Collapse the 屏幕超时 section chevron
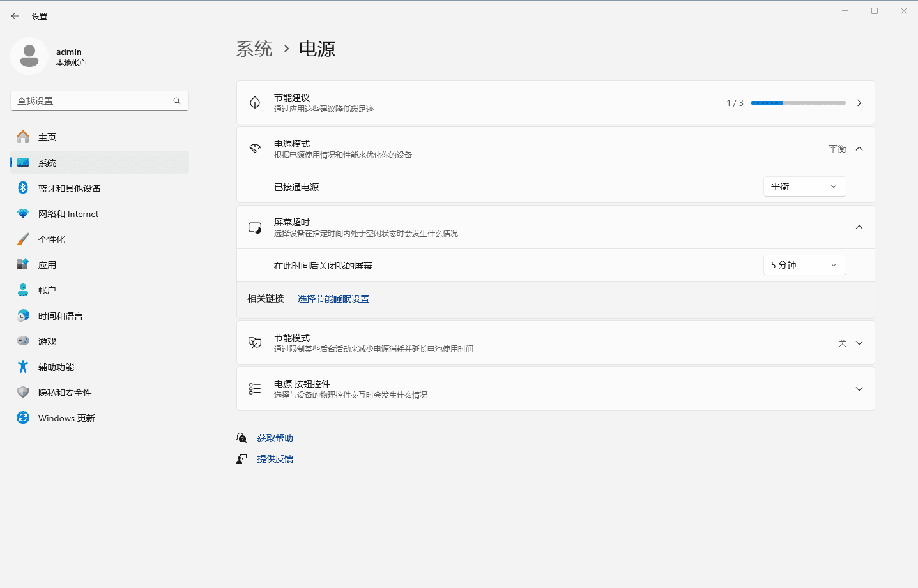The height and width of the screenshot is (588, 918). pyautogui.click(x=859, y=227)
